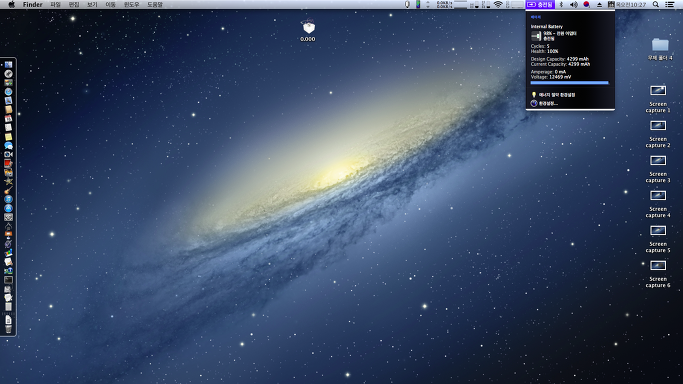Open energy saver preferences lightbulb item
Image resolution: width=683 pixels, height=384 pixels.
(553, 94)
